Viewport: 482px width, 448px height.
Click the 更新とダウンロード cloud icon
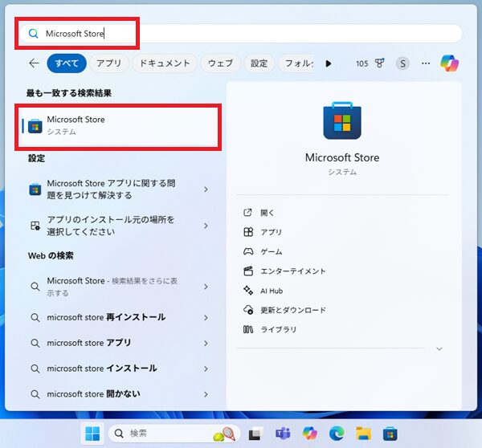pyautogui.click(x=248, y=310)
